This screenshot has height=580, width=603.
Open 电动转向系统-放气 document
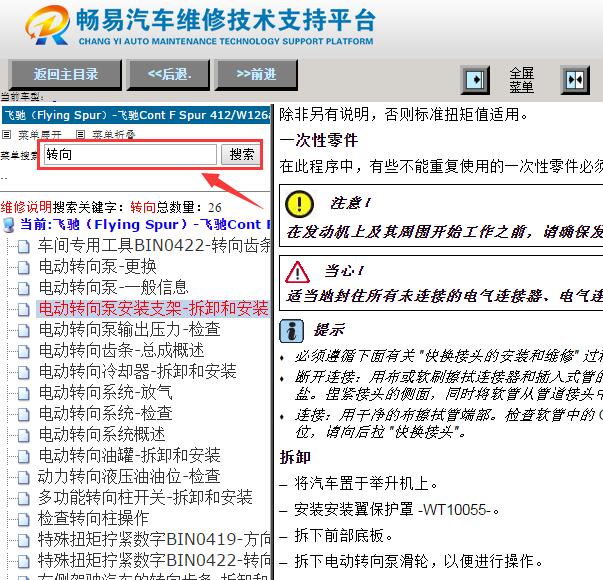(105, 392)
